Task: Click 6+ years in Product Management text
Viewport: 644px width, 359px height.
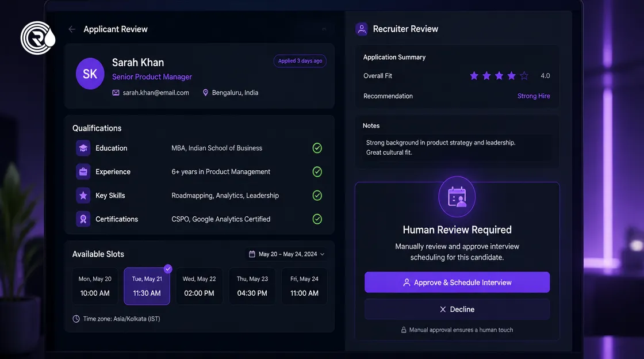Action: pyautogui.click(x=221, y=171)
